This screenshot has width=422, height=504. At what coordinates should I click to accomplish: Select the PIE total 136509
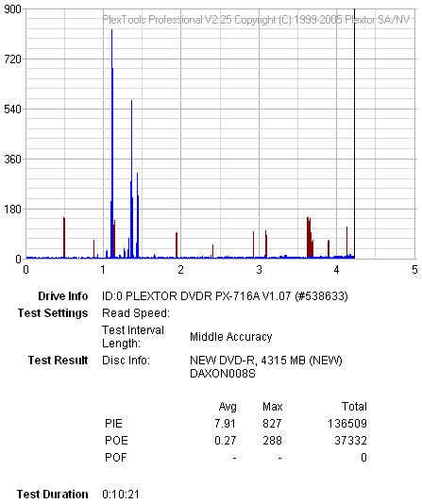click(x=347, y=424)
